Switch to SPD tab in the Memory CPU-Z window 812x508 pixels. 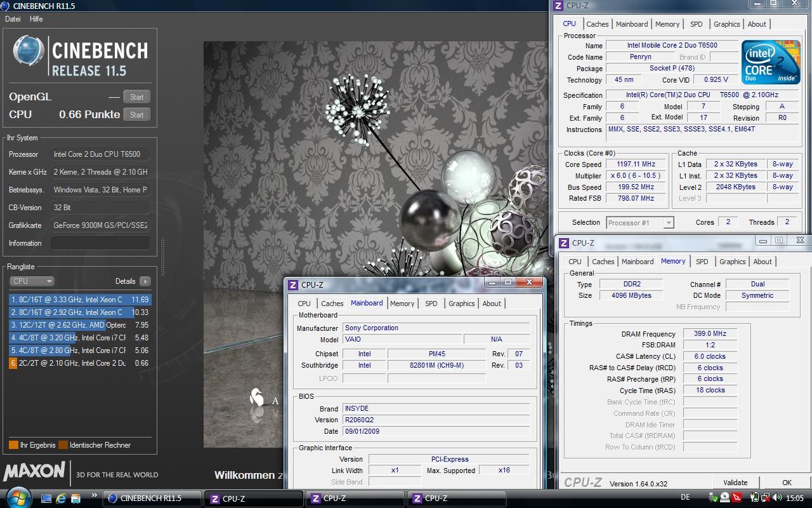pos(702,262)
